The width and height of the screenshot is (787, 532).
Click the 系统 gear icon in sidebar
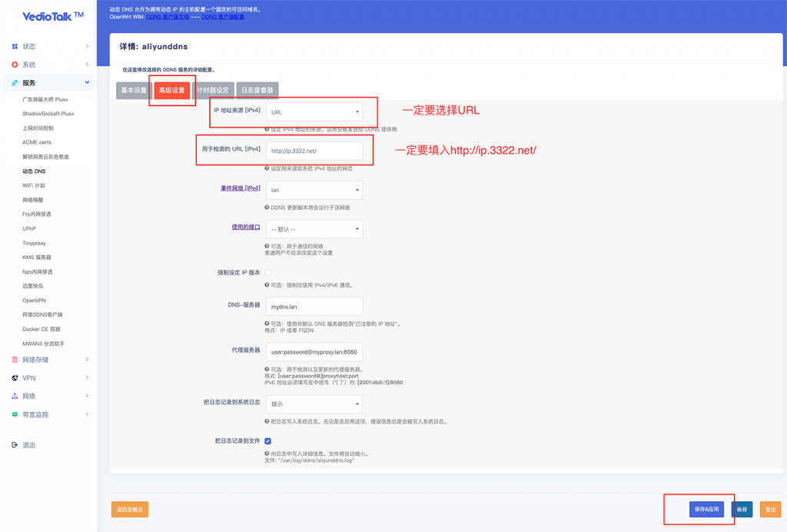(x=15, y=65)
